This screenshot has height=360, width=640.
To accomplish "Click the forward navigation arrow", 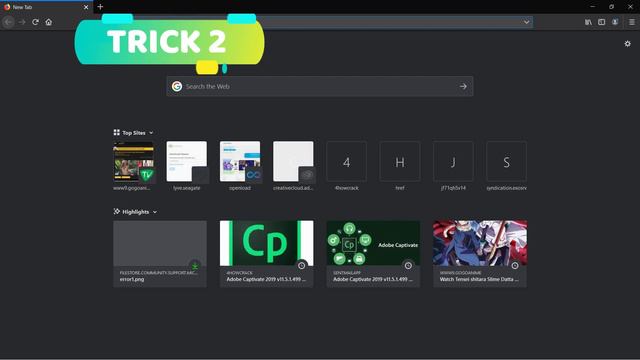I will click(x=22, y=22).
